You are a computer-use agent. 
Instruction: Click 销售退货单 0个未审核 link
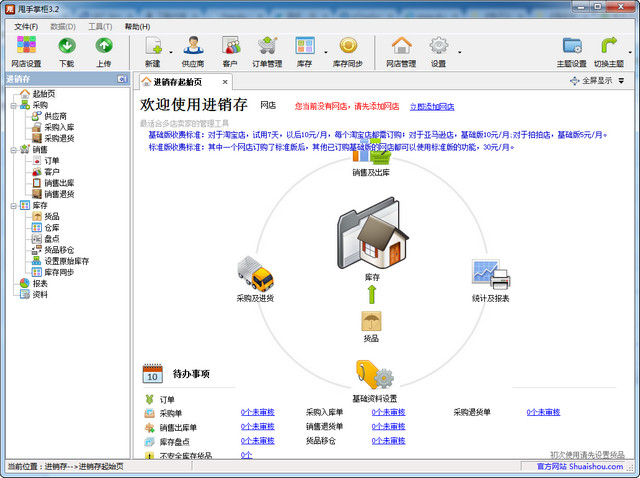click(x=388, y=427)
